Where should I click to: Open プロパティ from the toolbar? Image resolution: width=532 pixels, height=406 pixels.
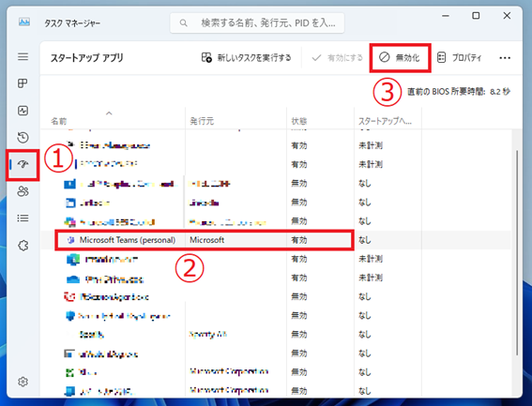click(x=459, y=57)
